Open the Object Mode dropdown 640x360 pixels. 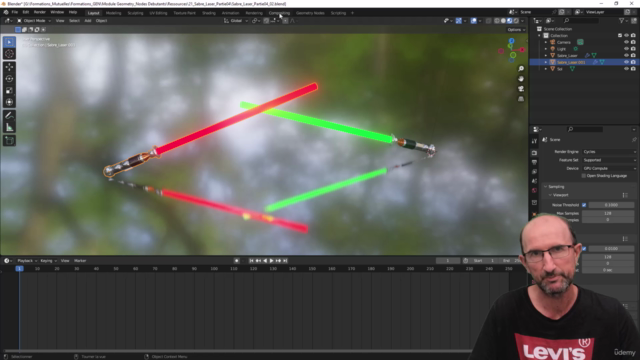pos(34,21)
